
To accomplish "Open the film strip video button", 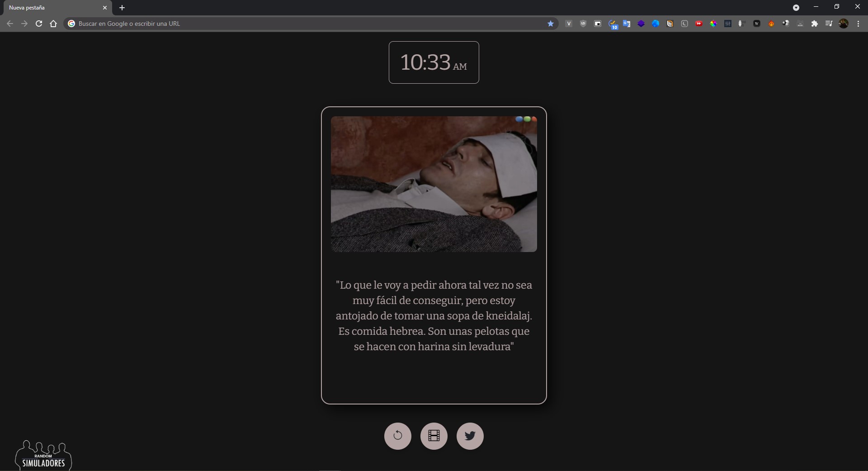I will pos(434,436).
